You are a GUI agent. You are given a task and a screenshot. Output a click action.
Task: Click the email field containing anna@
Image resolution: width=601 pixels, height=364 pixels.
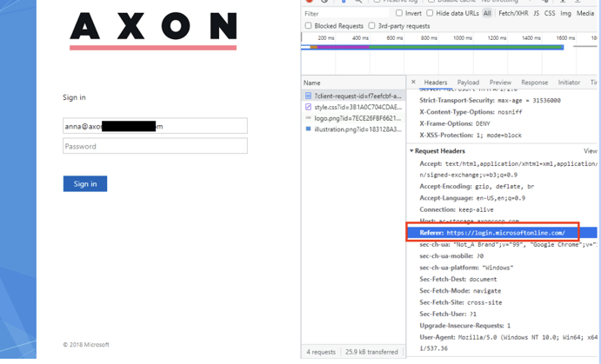click(155, 126)
